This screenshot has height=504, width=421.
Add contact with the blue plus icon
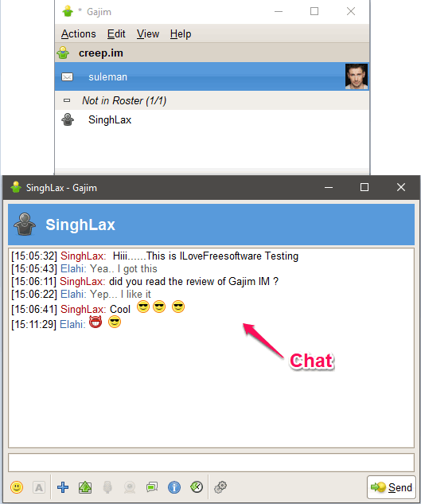[x=63, y=487]
